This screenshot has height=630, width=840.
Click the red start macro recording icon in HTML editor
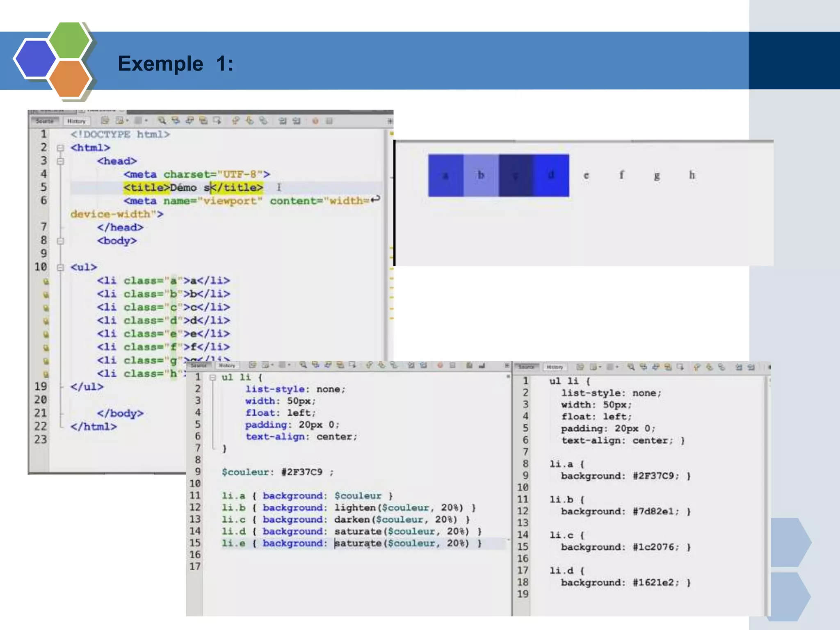click(x=315, y=121)
